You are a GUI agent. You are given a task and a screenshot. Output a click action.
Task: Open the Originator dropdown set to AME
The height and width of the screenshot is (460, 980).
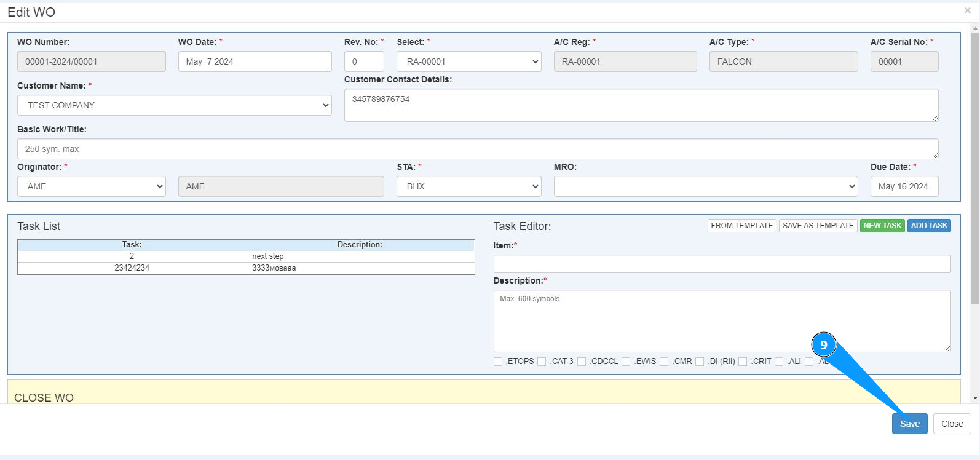click(91, 186)
